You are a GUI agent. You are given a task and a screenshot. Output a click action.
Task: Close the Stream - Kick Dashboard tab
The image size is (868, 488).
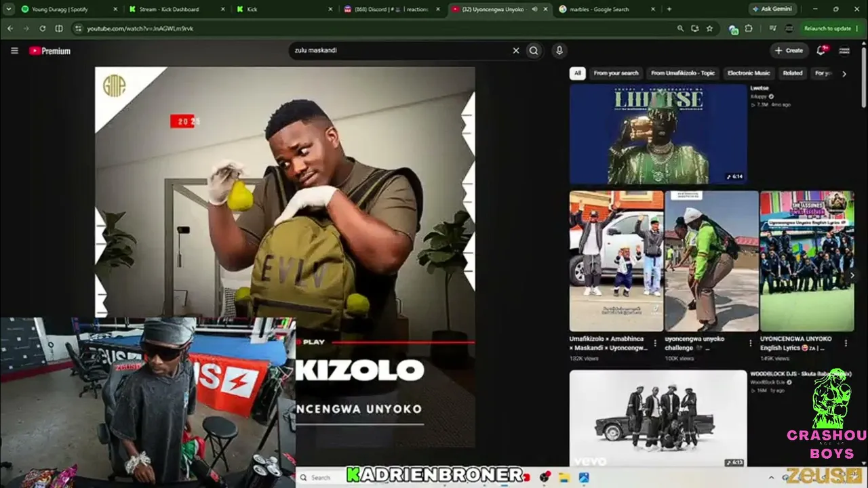pyautogui.click(x=222, y=9)
